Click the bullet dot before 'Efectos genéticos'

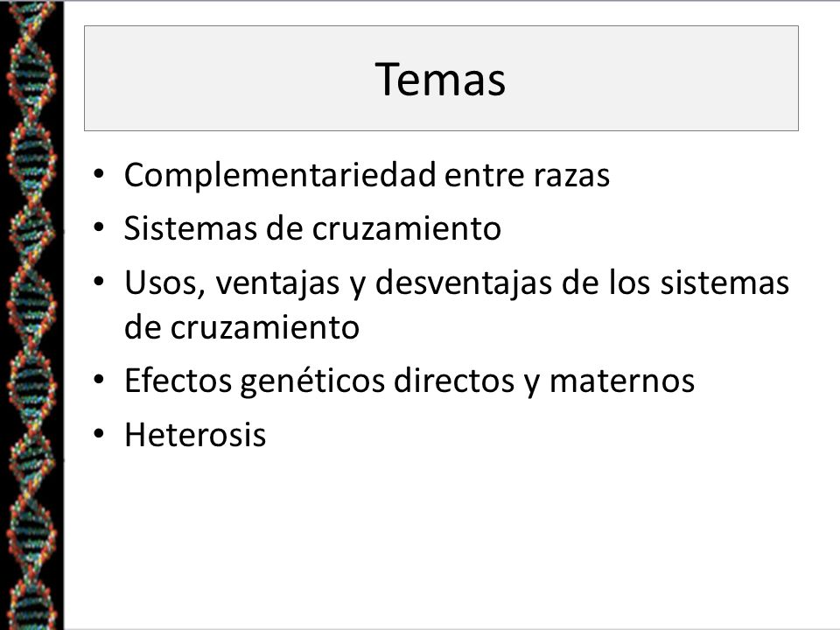coord(99,380)
